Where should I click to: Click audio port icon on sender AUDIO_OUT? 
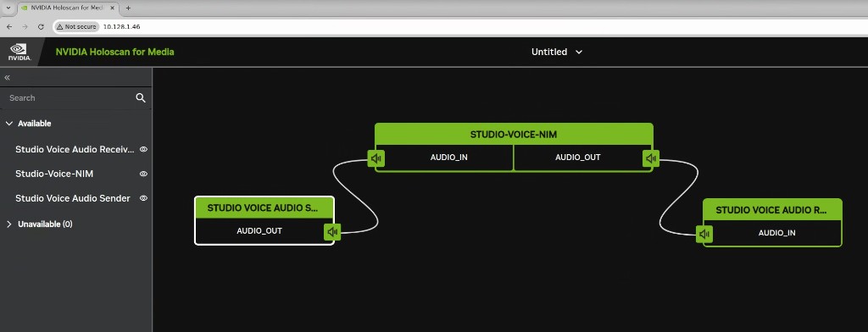(x=332, y=232)
